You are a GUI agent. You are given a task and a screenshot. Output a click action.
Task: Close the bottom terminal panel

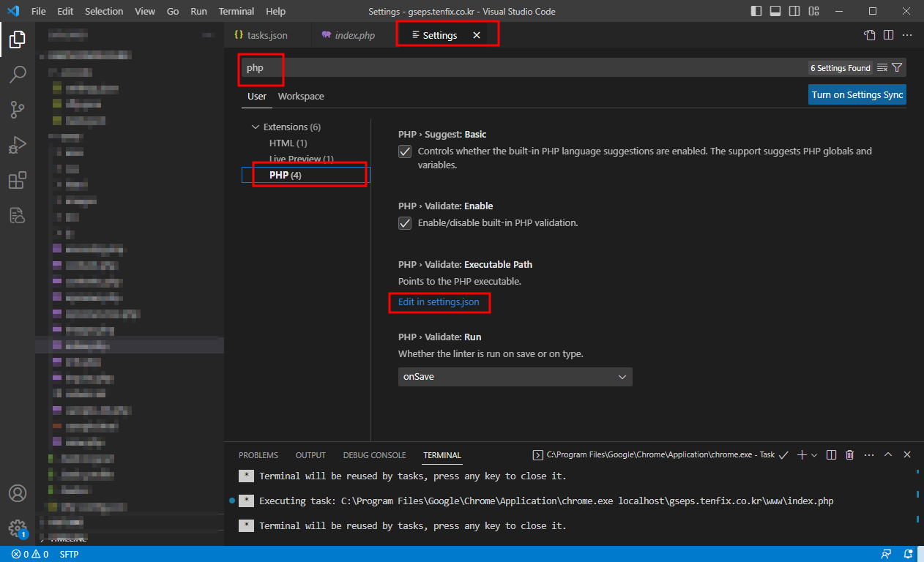coord(907,454)
